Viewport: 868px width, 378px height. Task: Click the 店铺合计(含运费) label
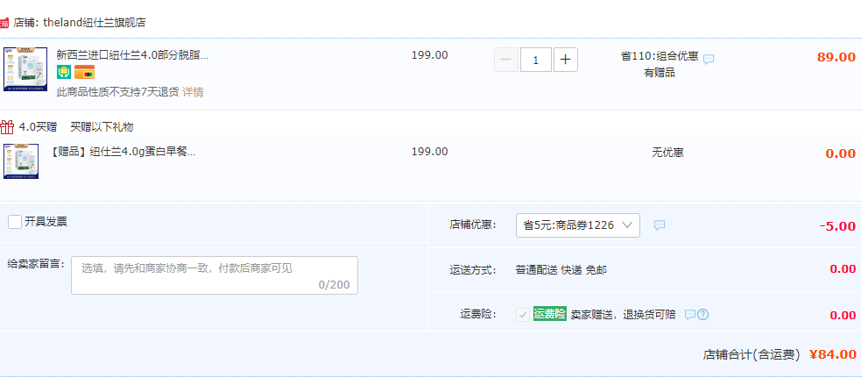pos(752,354)
